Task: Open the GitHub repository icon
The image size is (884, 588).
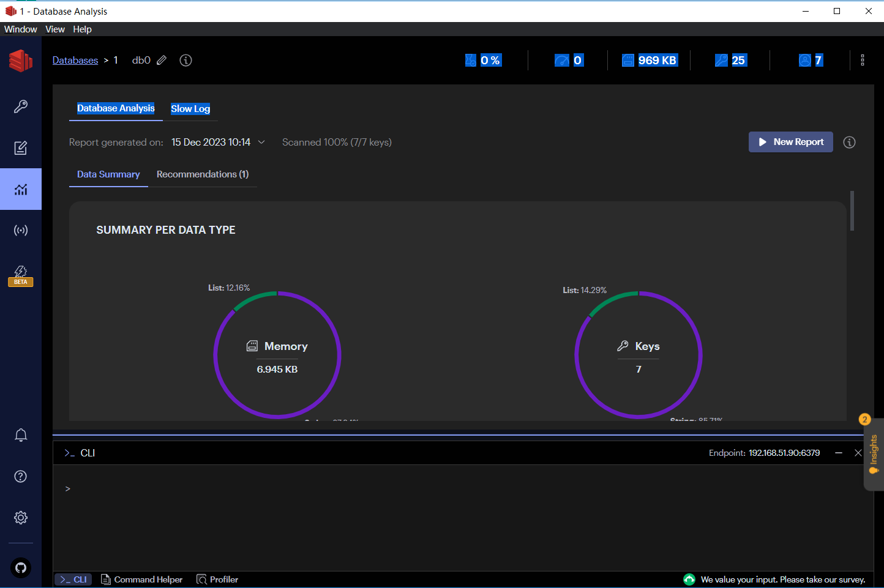Action: point(21,568)
